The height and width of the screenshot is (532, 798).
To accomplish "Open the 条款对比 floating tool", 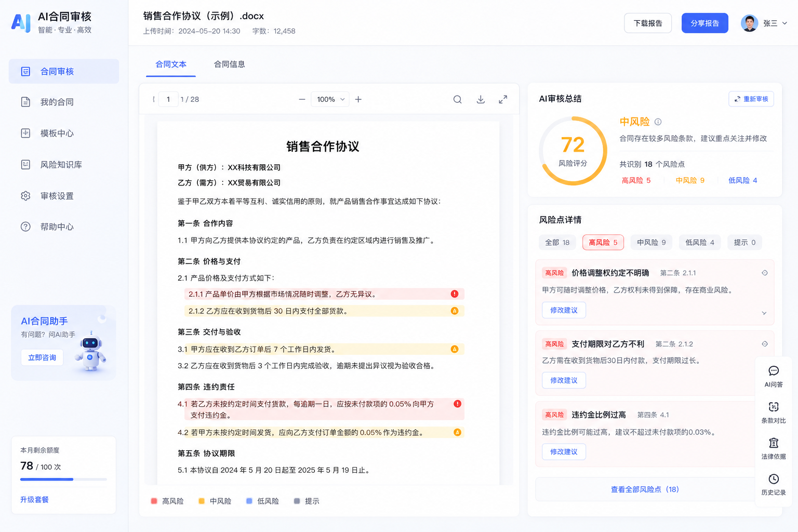I will point(774,413).
